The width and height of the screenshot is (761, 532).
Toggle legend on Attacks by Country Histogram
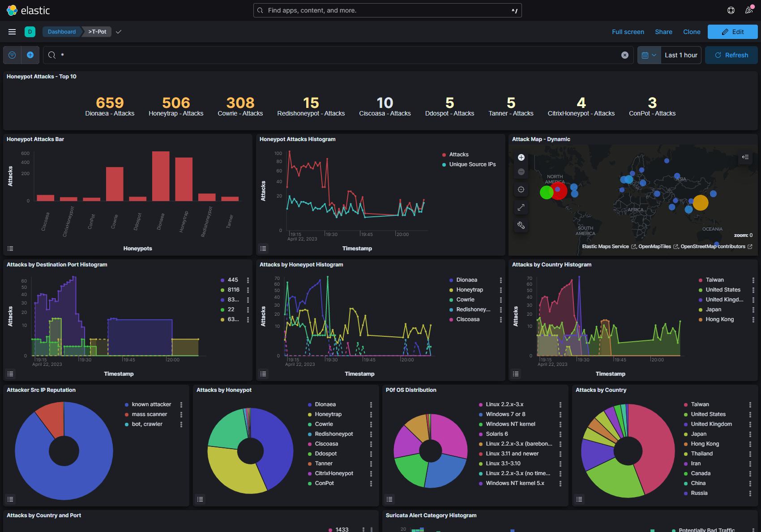point(516,373)
